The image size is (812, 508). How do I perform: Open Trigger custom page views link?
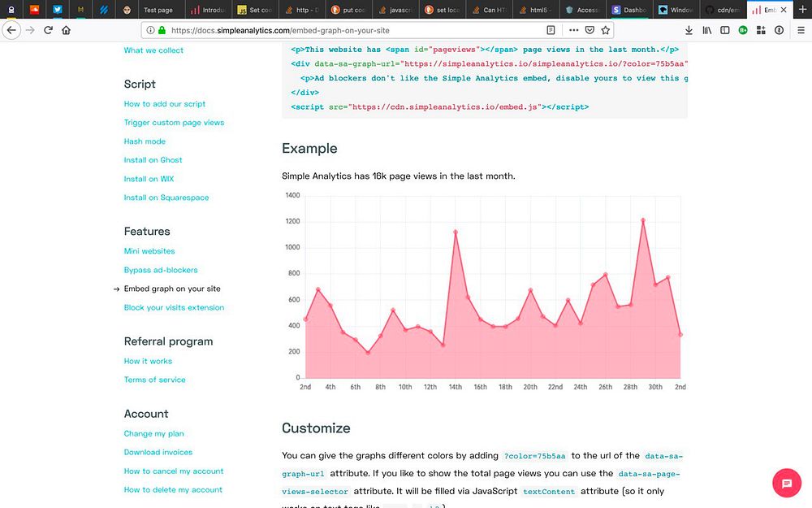coord(174,123)
